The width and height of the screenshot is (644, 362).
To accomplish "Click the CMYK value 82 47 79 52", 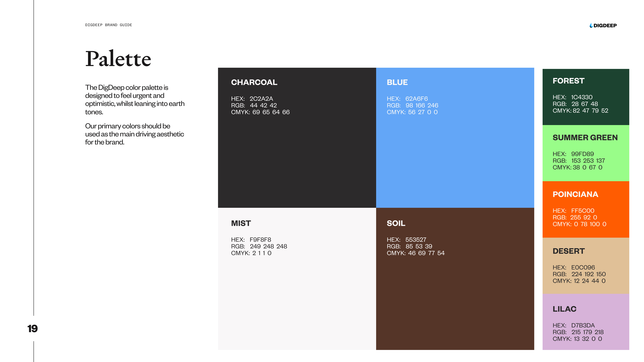I will [590, 111].
